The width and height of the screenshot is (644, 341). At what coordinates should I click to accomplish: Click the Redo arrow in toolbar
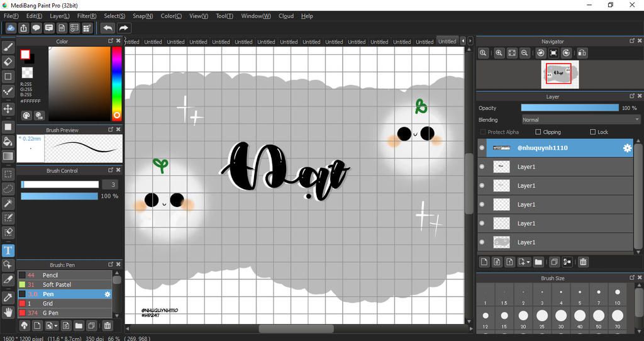[x=123, y=28]
